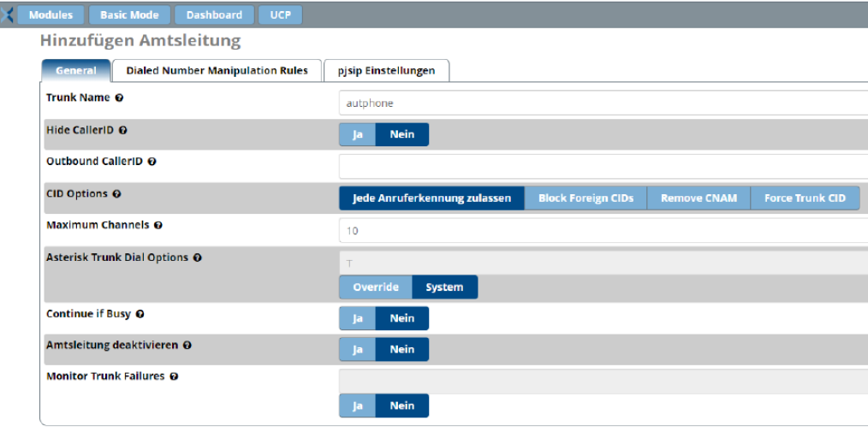This screenshot has height=432, width=868.
Task: Click help icon beside Hide CallerID
Action: (123, 130)
